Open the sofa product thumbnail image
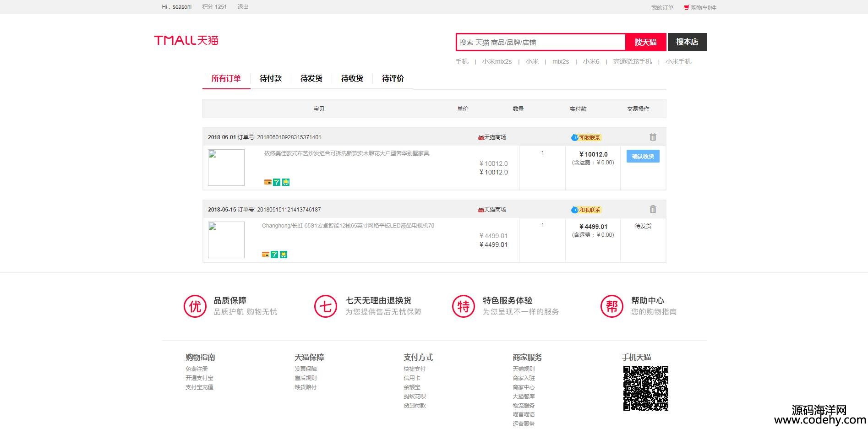The width and height of the screenshot is (868, 429). tap(226, 168)
